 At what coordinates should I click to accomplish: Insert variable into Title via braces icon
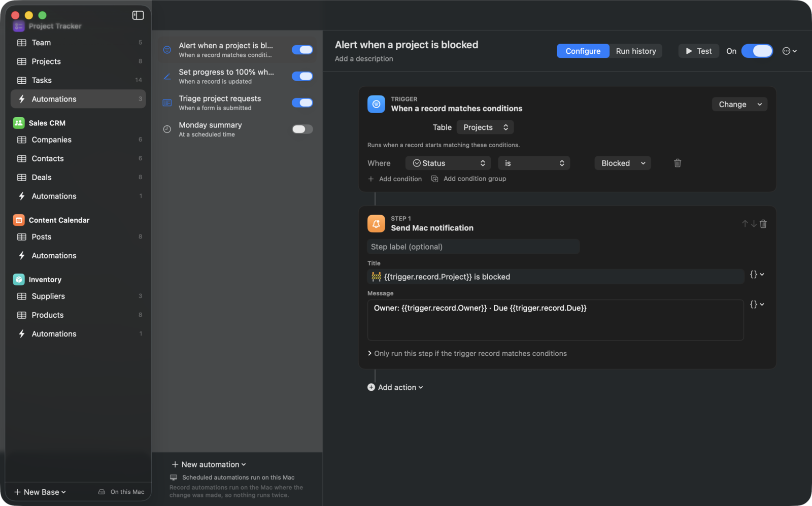[757, 275]
